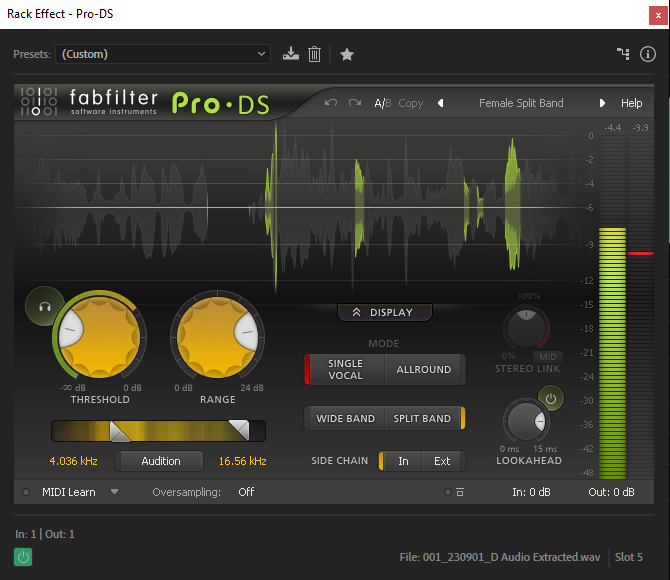Screen dimensions: 670x580
Task: Mark preset as favorite with the star
Action: pos(347,54)
